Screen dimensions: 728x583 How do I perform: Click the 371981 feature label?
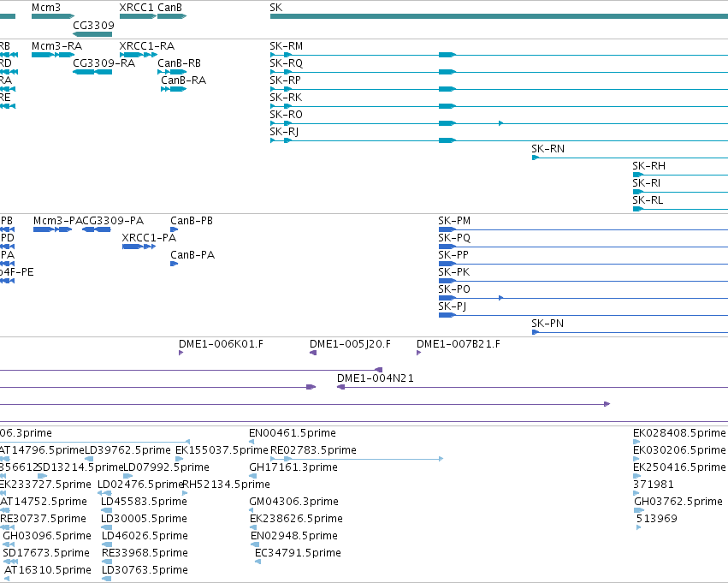[654, 485]
